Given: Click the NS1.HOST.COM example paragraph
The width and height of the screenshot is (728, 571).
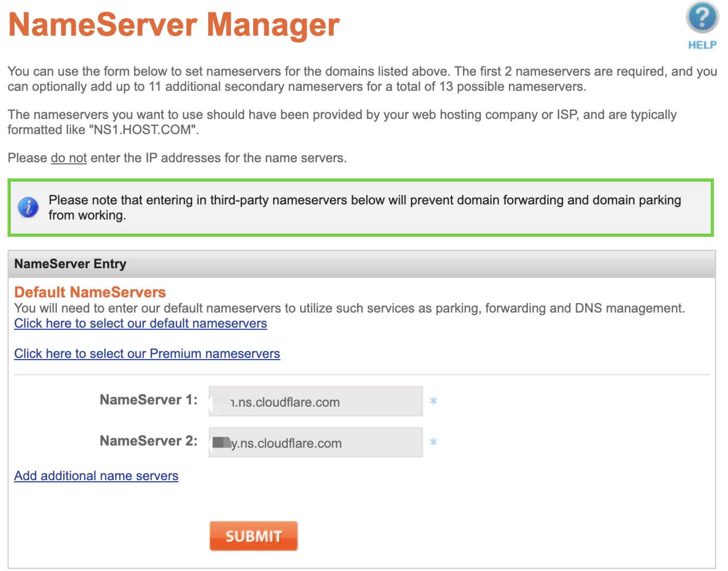Looking at the screenshot, I should 342,122.
